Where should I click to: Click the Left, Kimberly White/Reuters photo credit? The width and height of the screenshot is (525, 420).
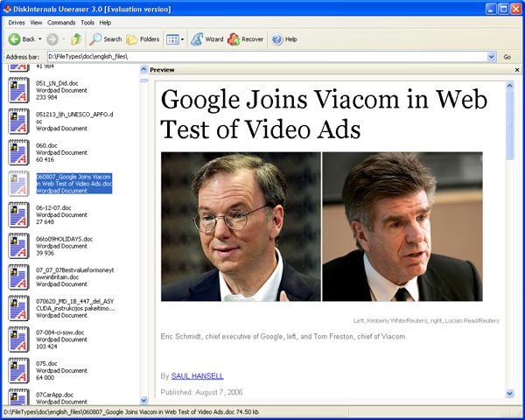[426, 321]
